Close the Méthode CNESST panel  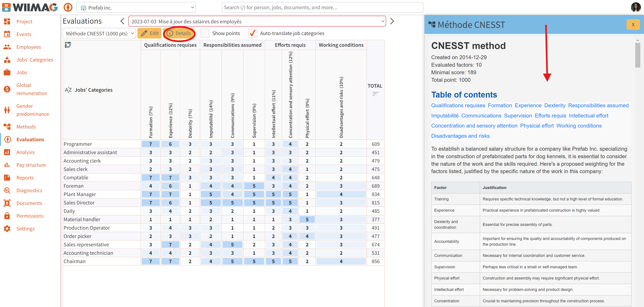pos(633,24)
